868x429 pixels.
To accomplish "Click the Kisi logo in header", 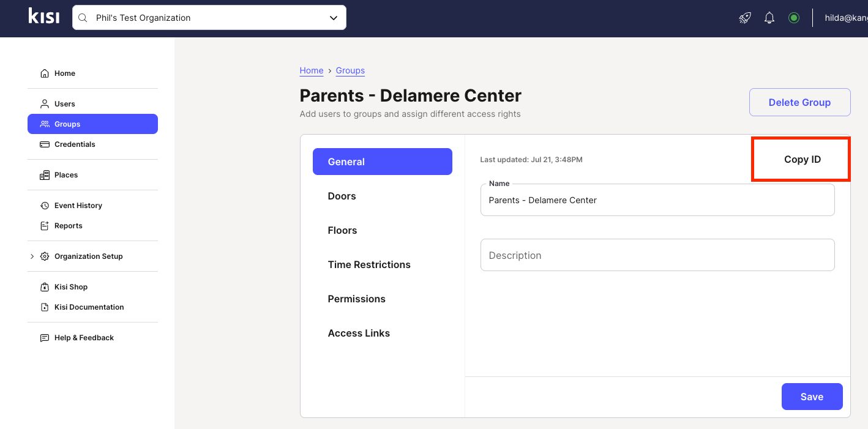I will tap(43, 17).
